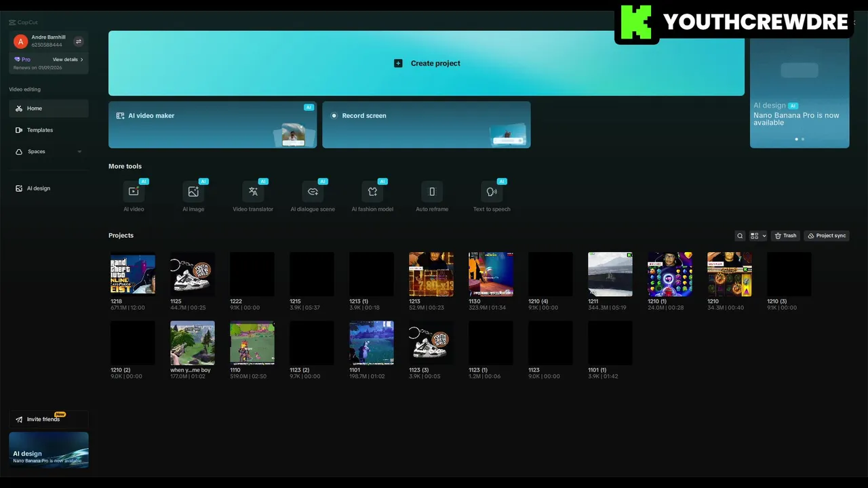Click the Create project button
Image resolution: width=868 pixels, height=488 pixels.
[427, 63]
